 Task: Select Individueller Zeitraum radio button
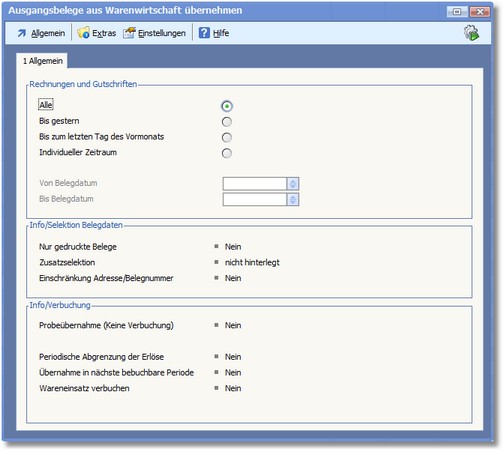(227, 153)
